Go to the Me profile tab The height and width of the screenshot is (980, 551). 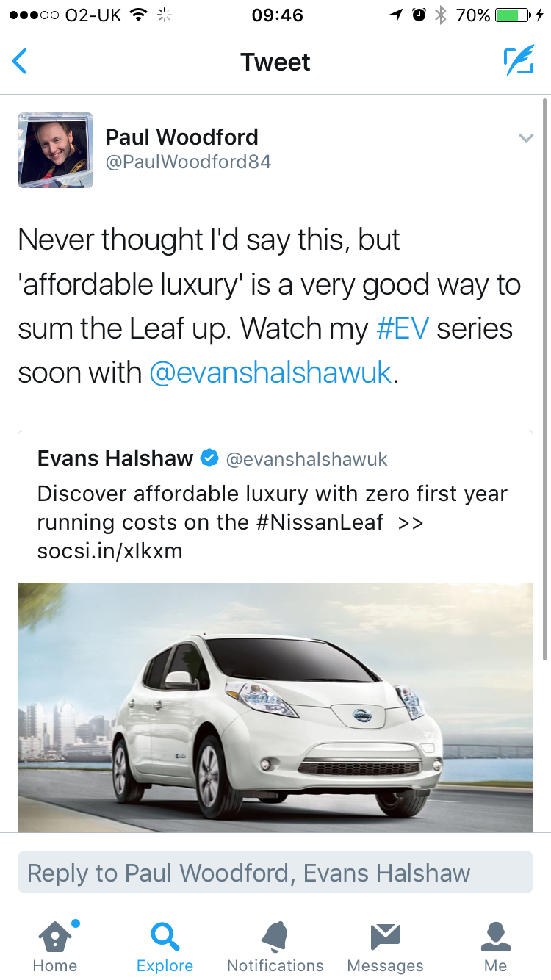tap(496, 946)
